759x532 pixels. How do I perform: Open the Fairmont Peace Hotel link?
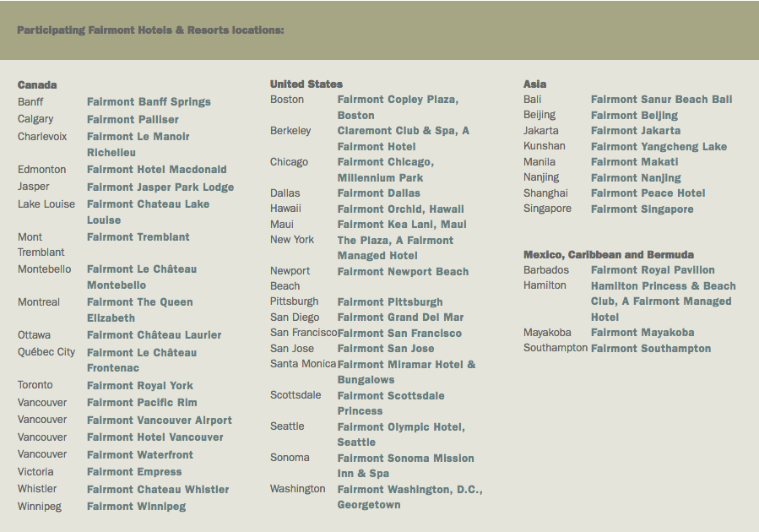648,193
